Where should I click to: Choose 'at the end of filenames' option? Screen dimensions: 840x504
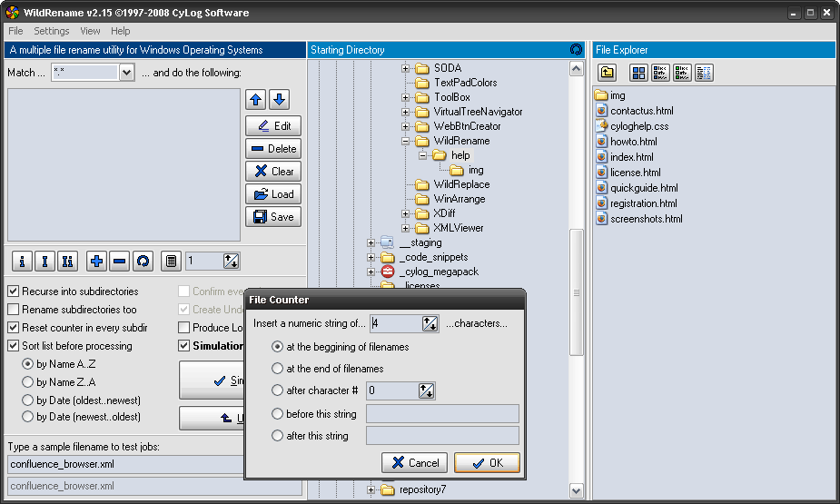[277, 369]
